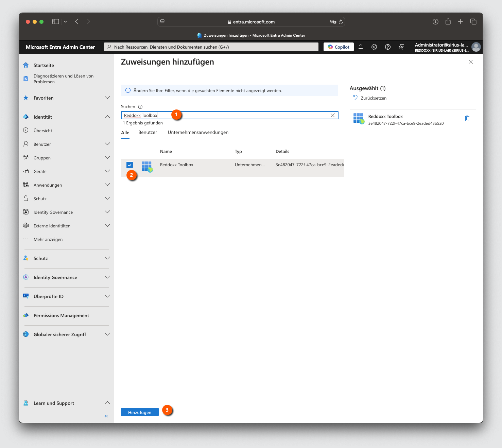Open the Startseite home icon
The image size is (502, 448).
[26, 65]
